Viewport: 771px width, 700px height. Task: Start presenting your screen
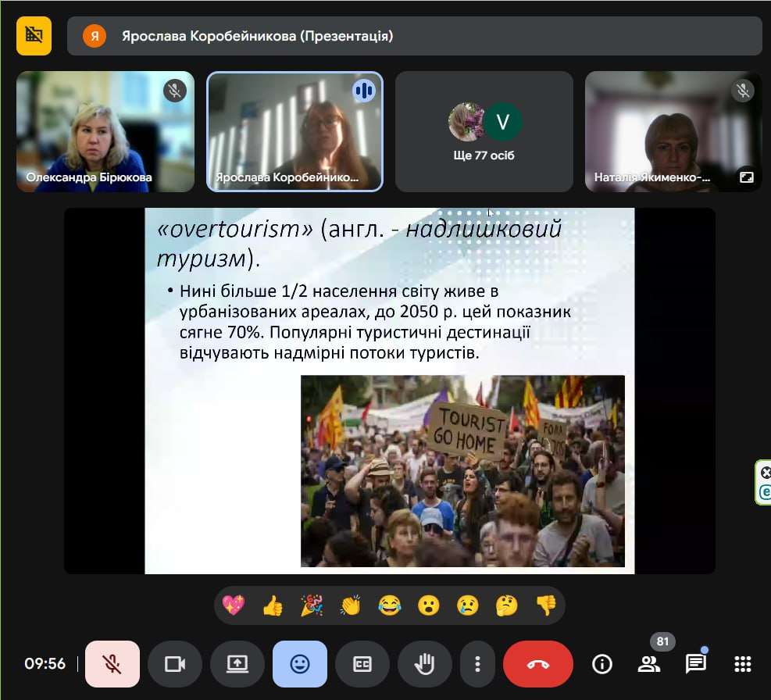click(x=237, y=664)
